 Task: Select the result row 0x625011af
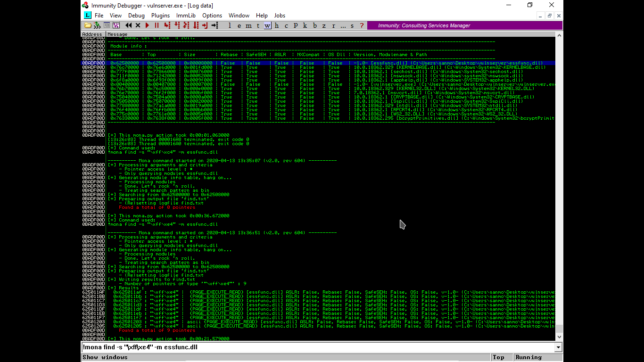coord(318,292)
